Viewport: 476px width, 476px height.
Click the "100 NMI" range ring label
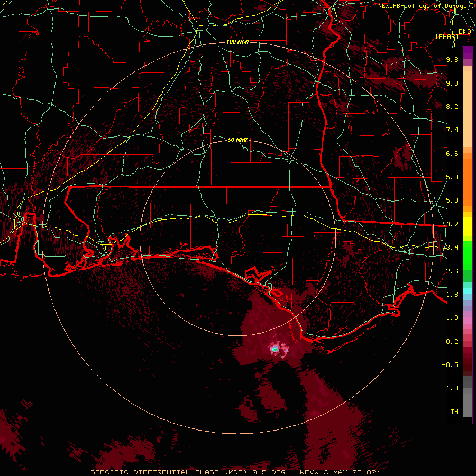click(237, 42)
